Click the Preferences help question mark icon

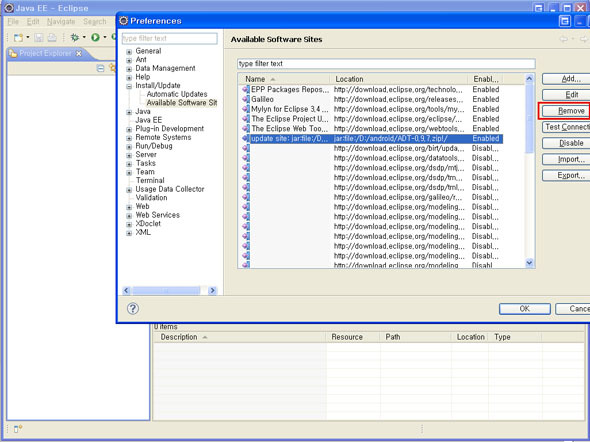[133, 309]
